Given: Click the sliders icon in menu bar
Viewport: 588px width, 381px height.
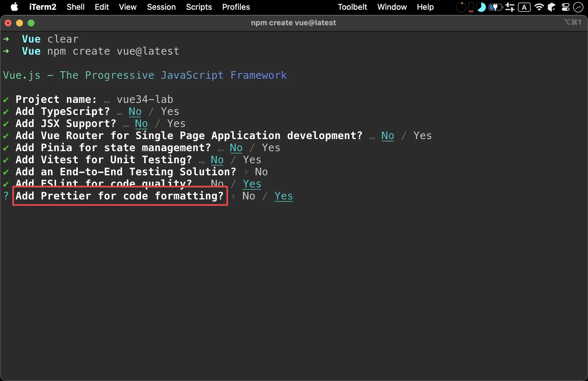Looking at the screenshot, I should click(510, 7).
